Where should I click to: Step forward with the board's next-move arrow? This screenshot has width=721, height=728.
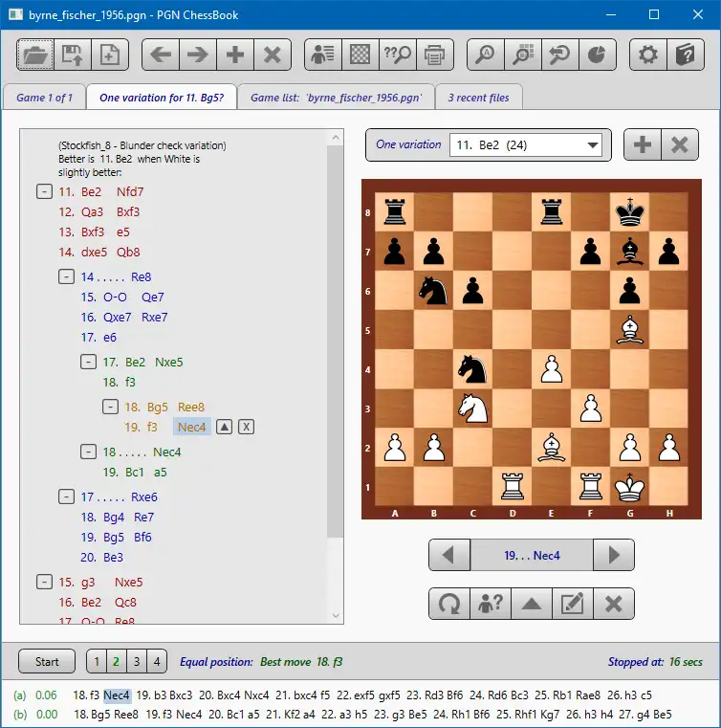coord(613,555)
